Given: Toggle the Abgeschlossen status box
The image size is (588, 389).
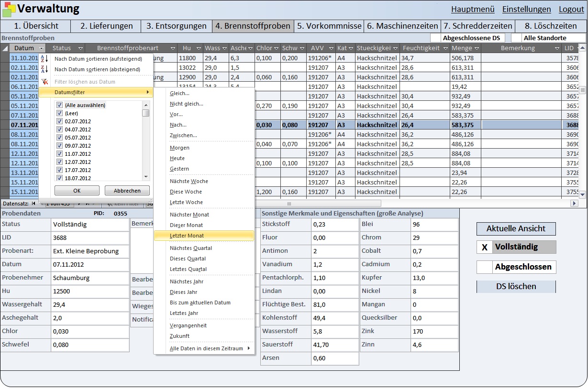Looking at the screenshot, I should (485, 267).
